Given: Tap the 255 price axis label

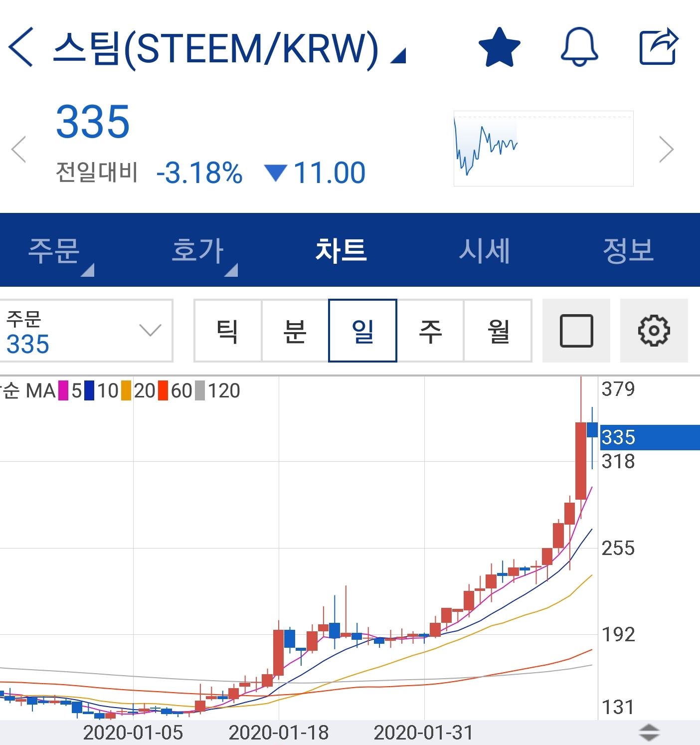Looking at the screenshot, I should (618, 548).
